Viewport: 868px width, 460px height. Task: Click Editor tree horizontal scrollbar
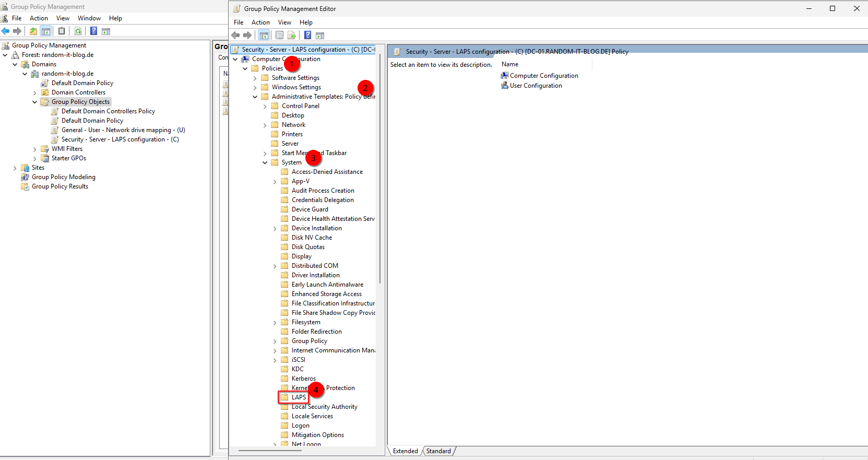tap(270, 450)
